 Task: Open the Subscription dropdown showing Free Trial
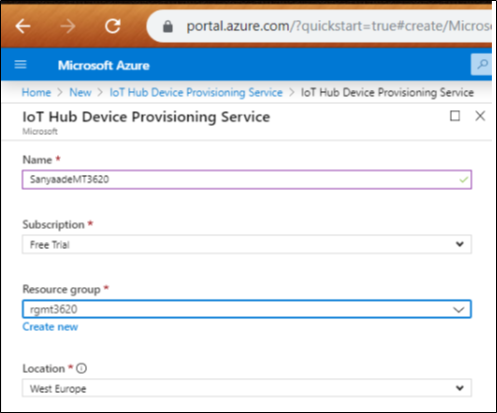tap(247, 244)
